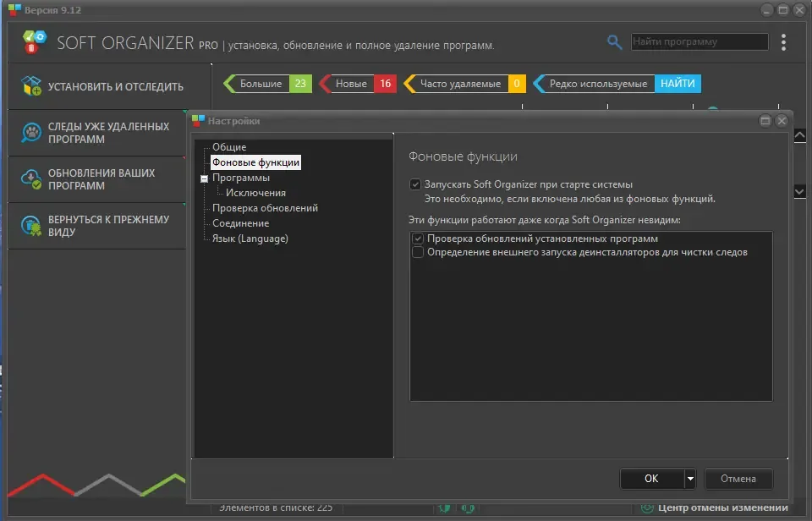Viewport: 812px width, 521px height.
Task: Disable Проверка обновлений установленных программ checkbox
Action: (417, 239)
